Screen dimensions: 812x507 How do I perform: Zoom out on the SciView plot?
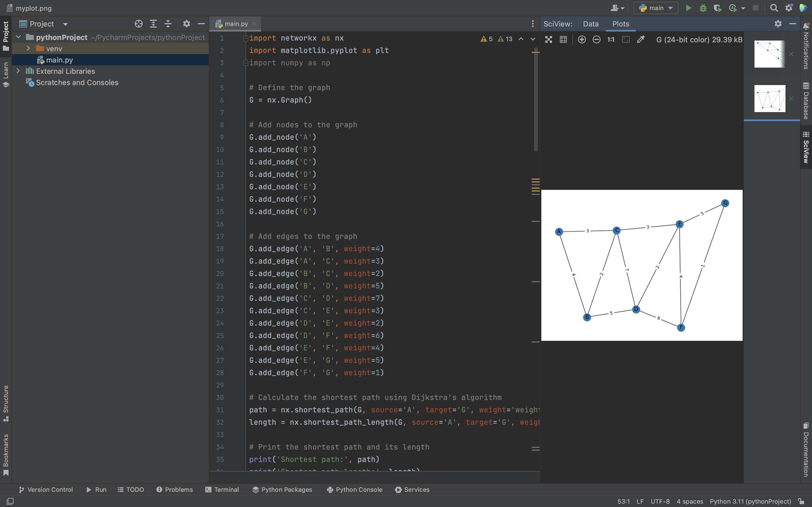(x=596, y=39)
